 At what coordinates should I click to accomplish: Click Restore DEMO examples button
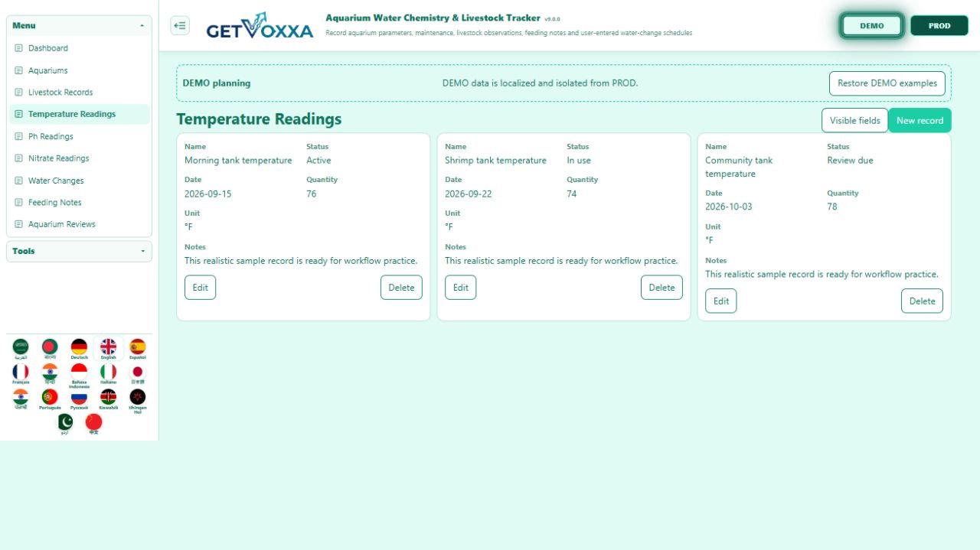[x=887, y=83]
